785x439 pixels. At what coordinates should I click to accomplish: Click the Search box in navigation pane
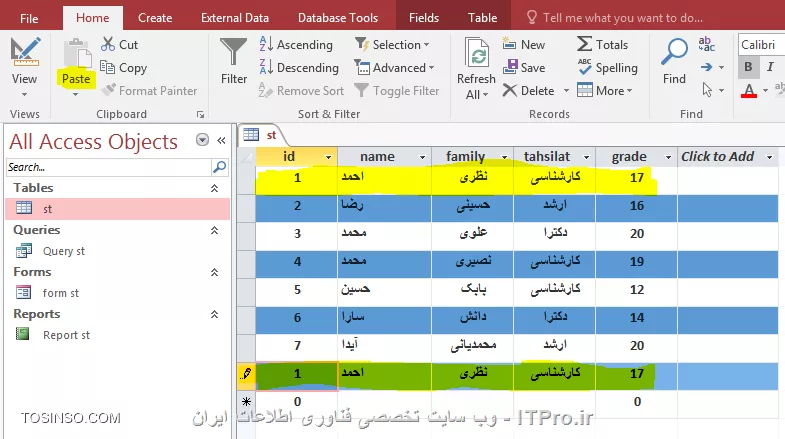pos(109,167)
